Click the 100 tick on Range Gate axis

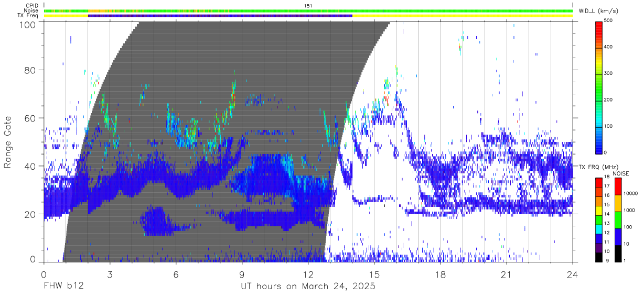coord(27,25)
